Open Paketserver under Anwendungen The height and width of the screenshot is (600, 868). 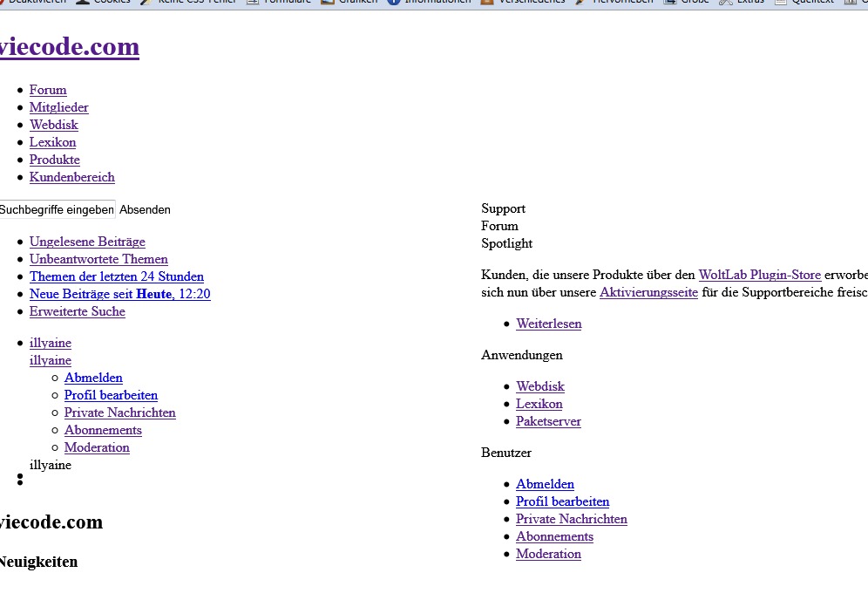[x=548, y=421]
